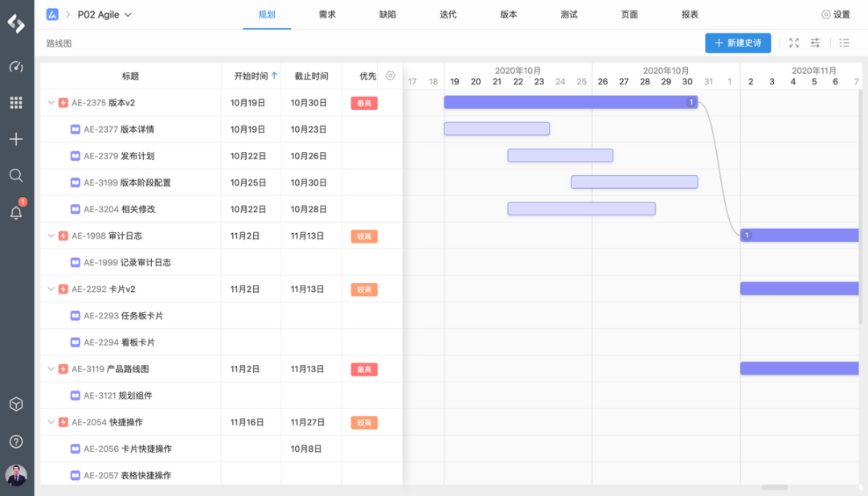This screenshot has height=496, width=868.
Task: Click the 最高 priority tag on AE-2375
Action: pyautogui.click(x=363, y=103)
